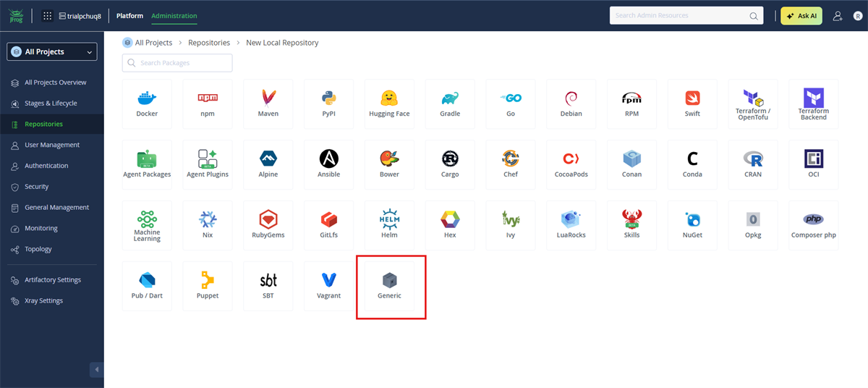Switch to the Platform tab
Image resolution: width=868 pixels, height=388 pixels.
(129, 16)
